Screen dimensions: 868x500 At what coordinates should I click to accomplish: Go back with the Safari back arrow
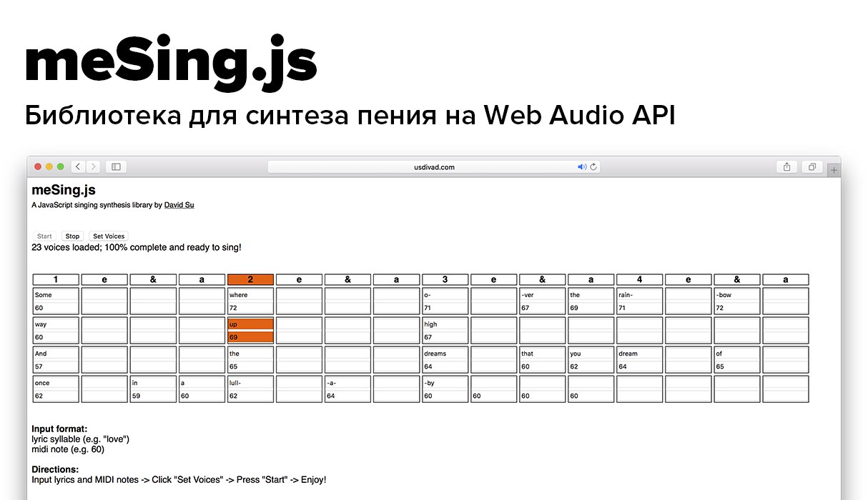[78, 166]
